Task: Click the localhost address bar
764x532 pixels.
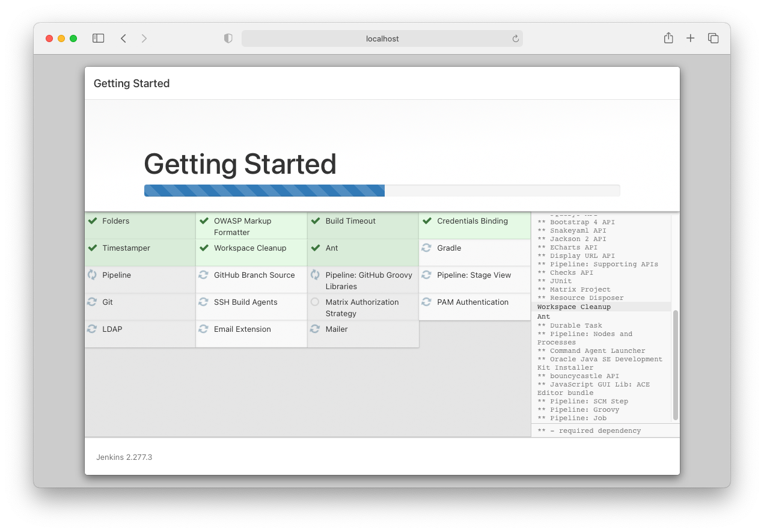Action: point(382,38)
